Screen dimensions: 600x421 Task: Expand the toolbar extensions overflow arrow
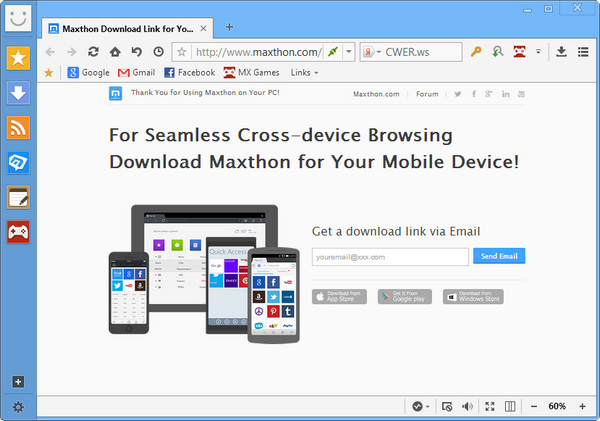(x=538, y=51)
